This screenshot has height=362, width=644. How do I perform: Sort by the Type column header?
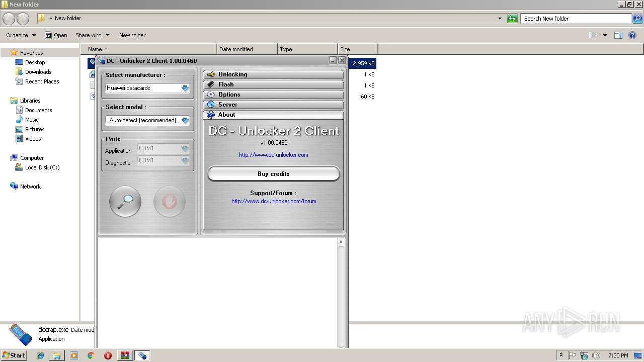click(x=307, y=49)
